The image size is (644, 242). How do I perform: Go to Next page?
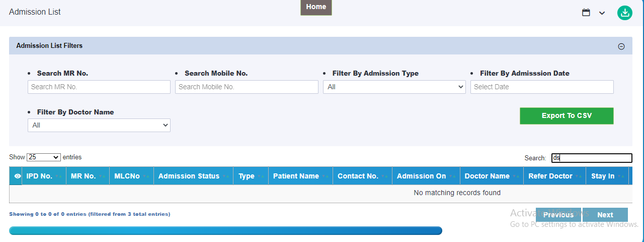pyautogui.click(x=605, y=215)
